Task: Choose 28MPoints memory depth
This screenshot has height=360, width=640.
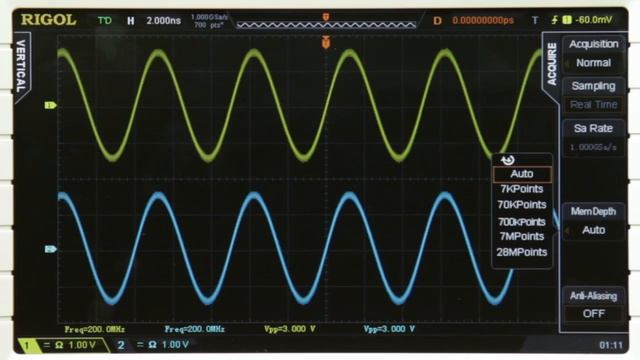Action: tap(522, 252)
